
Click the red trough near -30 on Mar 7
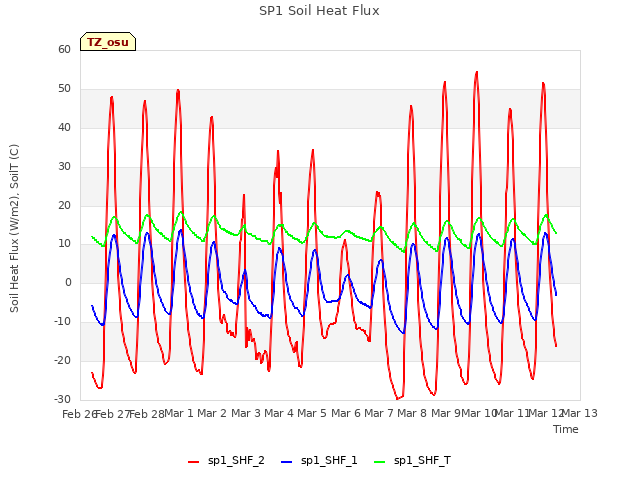point(398,398)
